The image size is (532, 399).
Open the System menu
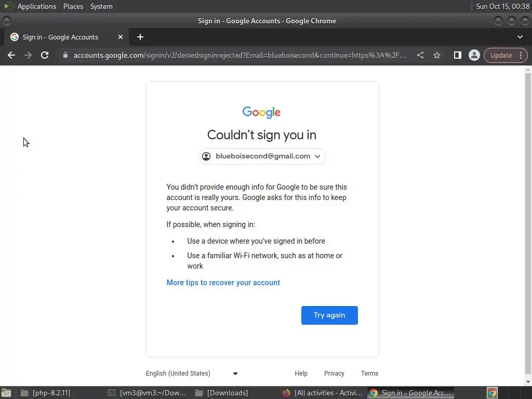(101, 6)
